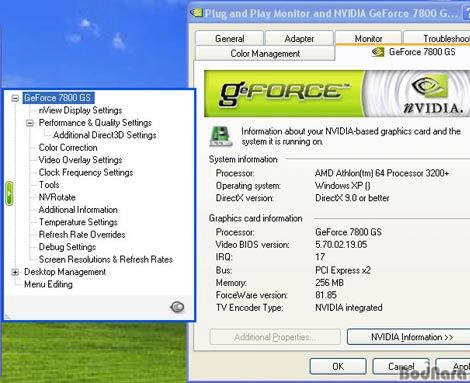The image size is (470, 383).
Task: Click the PCI Express x2 bus value
Action: tap(343, 270)
